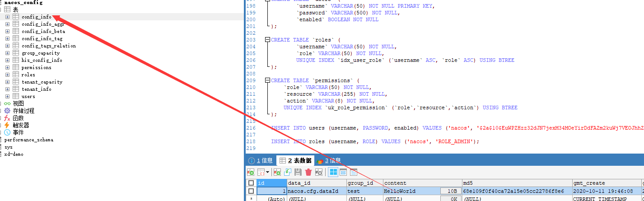Screen dimensions: 644x201
Task: Select the nacos_config database node
Action: [23, 3]
